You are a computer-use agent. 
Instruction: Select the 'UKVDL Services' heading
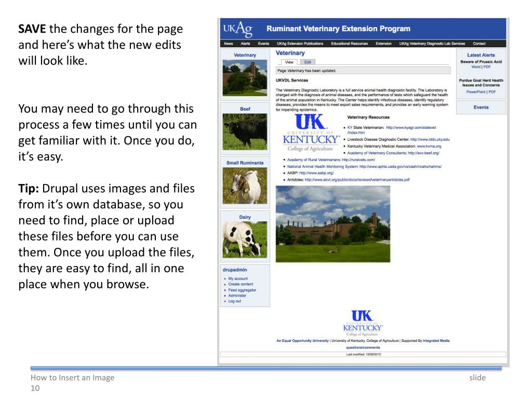292,81
